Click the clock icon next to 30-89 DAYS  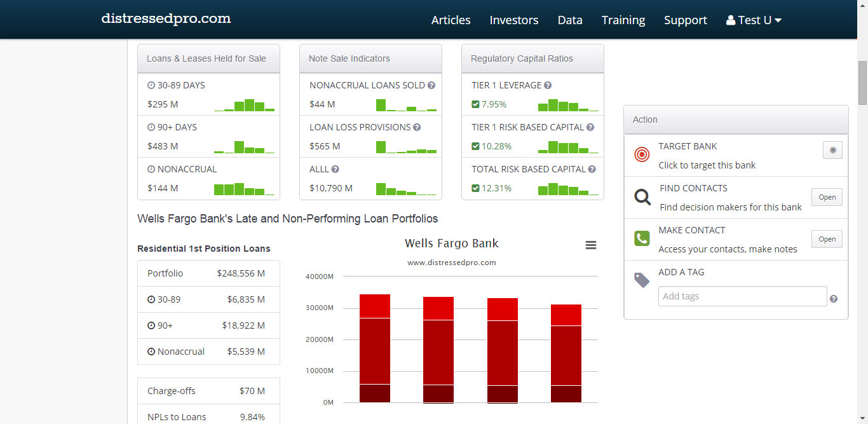point(151,85)
